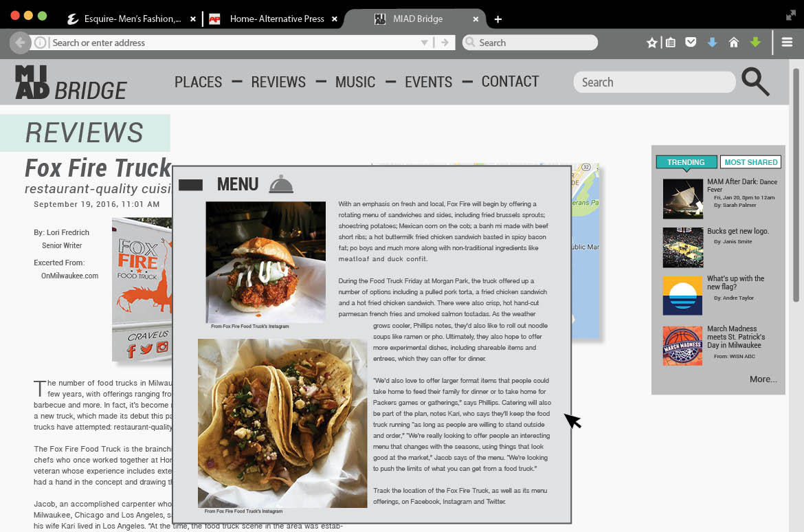Click the browser toolbar Search box

click(x=531, y=43)
